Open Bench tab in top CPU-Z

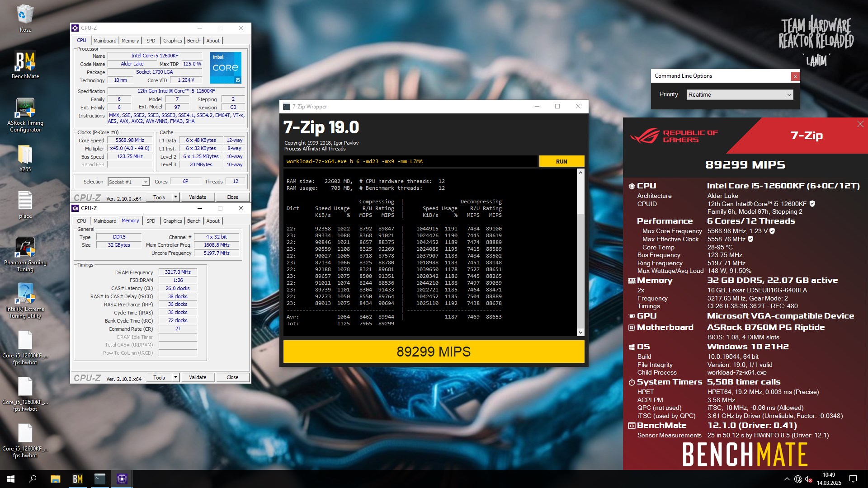[x=193, y=41]
